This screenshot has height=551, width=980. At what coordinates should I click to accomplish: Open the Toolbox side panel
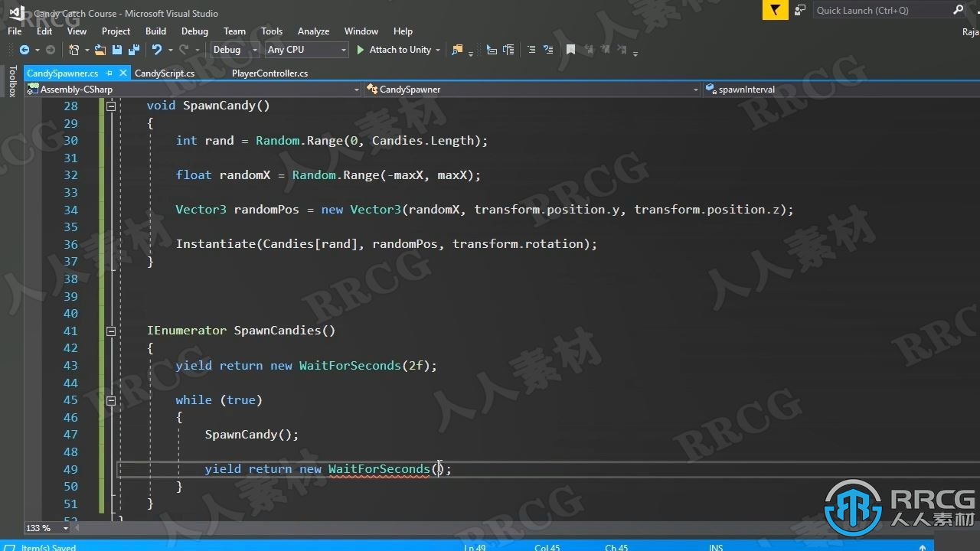(x=11, y=81)
